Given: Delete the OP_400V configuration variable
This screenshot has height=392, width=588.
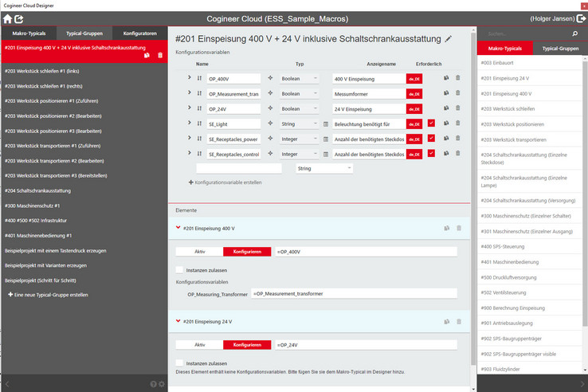Looking at the screenshot, I should click(x=457, y=78).
